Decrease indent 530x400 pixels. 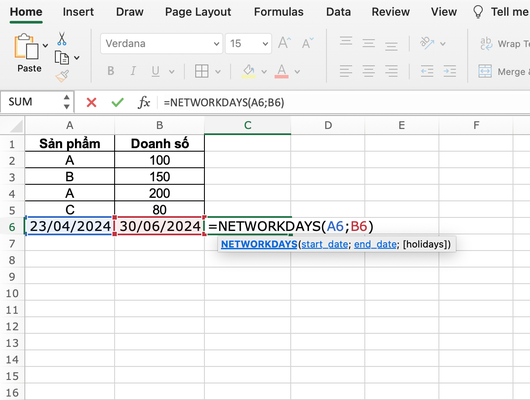(427, 71)
